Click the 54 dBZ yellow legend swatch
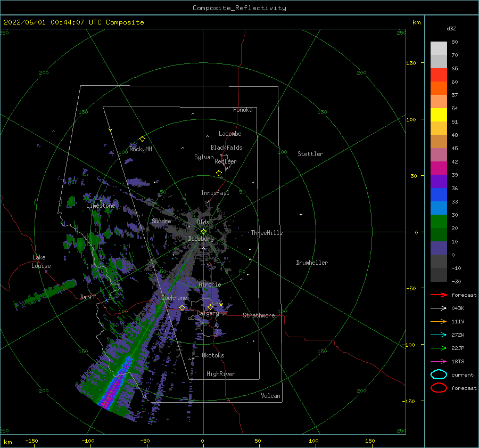Viewport: 479px width, 448px height. point(439,115)
